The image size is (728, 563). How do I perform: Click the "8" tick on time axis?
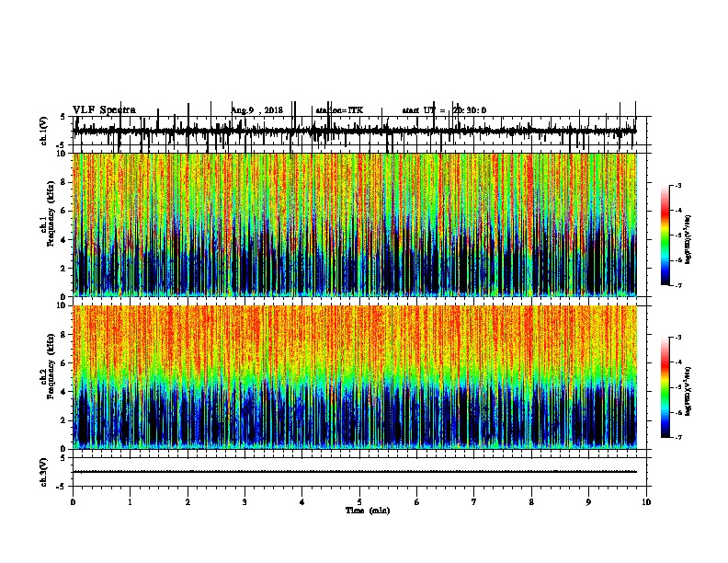tap(531, 502)
